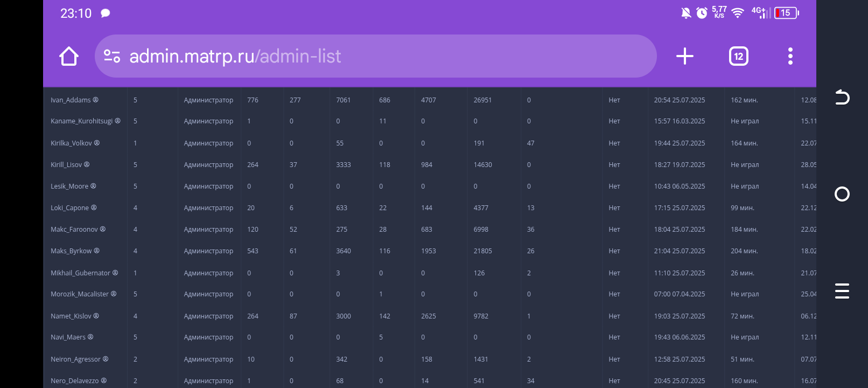Tap the battery indicator showing 15
868x388 pixels.
[x=787, y=13]
